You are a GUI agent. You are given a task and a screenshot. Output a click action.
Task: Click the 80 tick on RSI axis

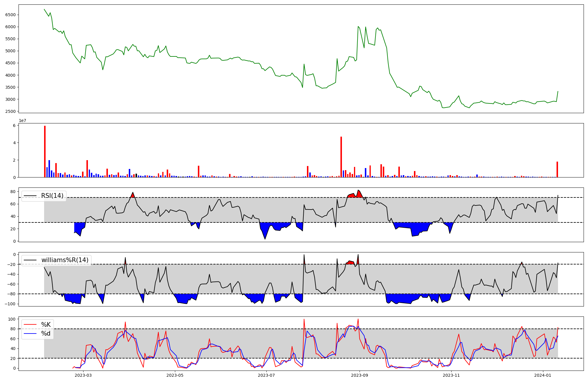click(13, 192)
